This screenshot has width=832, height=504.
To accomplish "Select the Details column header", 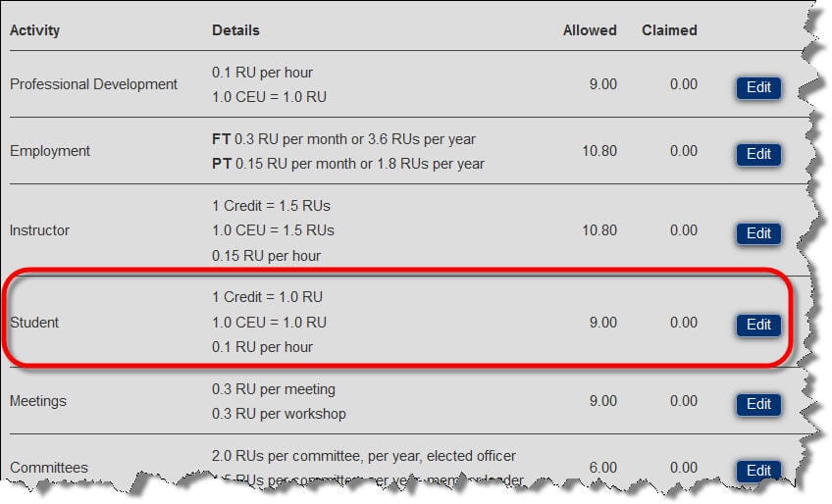I will coord(235,30).
